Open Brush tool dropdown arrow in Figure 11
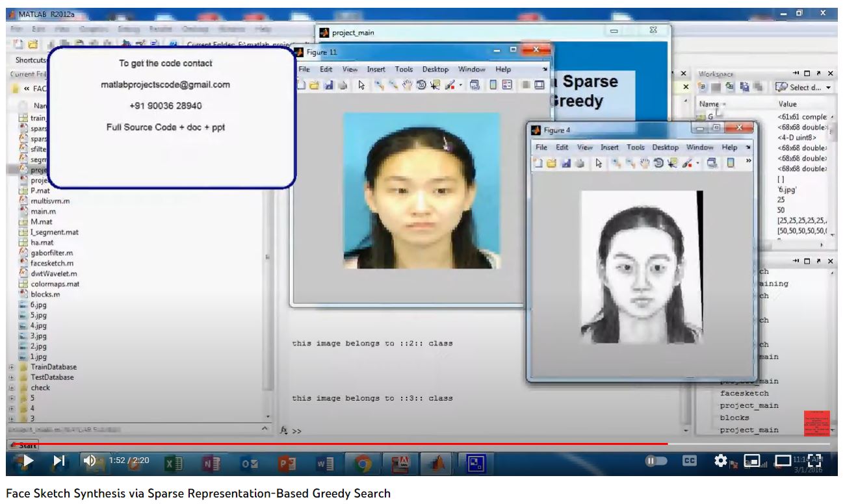The width and height of the screenshot is (845, 504). (461, 84)
